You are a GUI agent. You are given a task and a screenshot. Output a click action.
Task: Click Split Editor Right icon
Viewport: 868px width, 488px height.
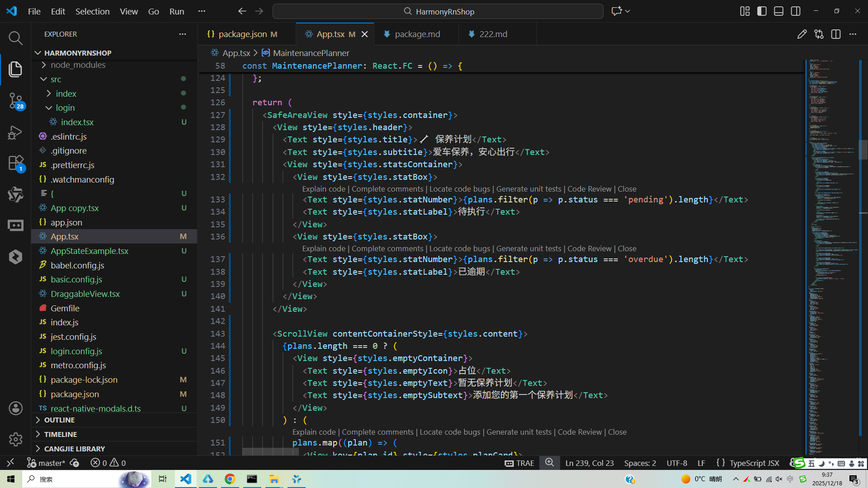(x=836, y=34)
